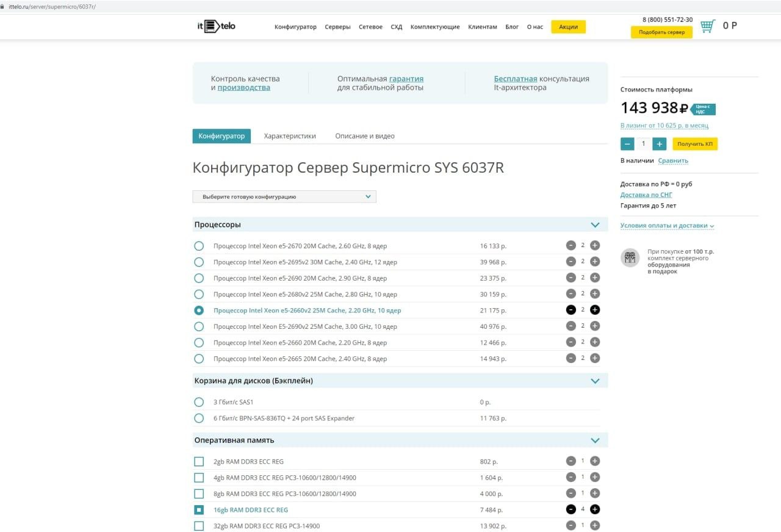Select Xeon e5-2665 processor radio button
The height and width of the screenshot is (532, 781).
(x=199, y=359)
